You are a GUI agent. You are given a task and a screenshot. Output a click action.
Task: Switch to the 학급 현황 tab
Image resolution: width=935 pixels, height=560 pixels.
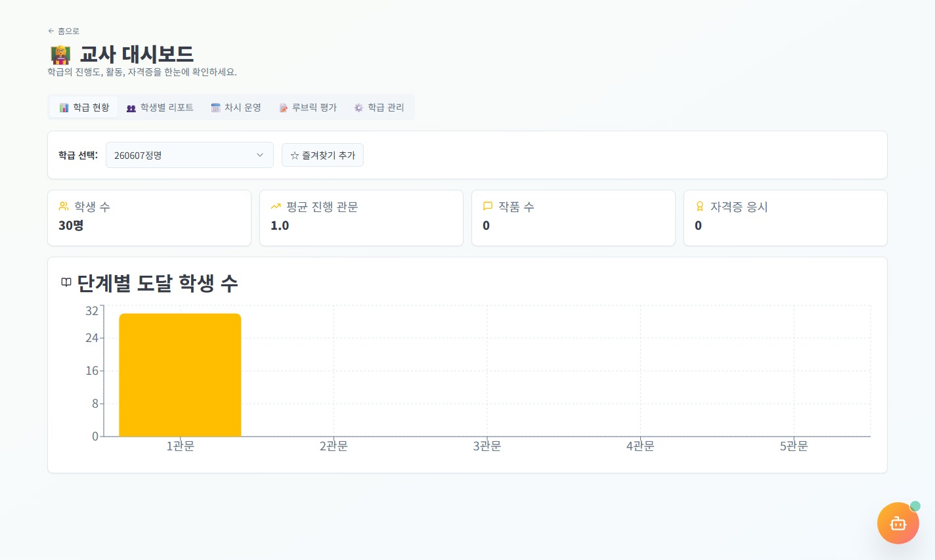pos(84,107)
